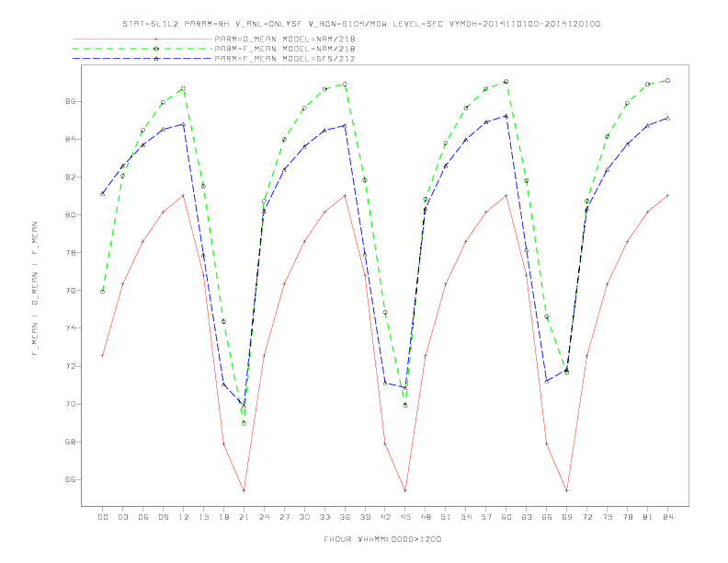Click y-axis tick value 72
728x563 pixels.
[70, 366]
